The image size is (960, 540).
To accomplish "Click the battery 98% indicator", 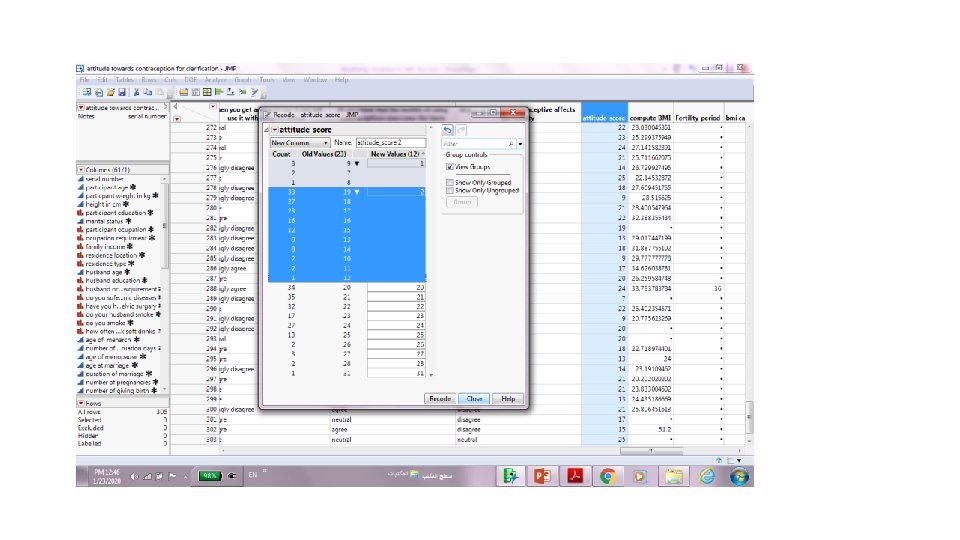I will 209,476.
